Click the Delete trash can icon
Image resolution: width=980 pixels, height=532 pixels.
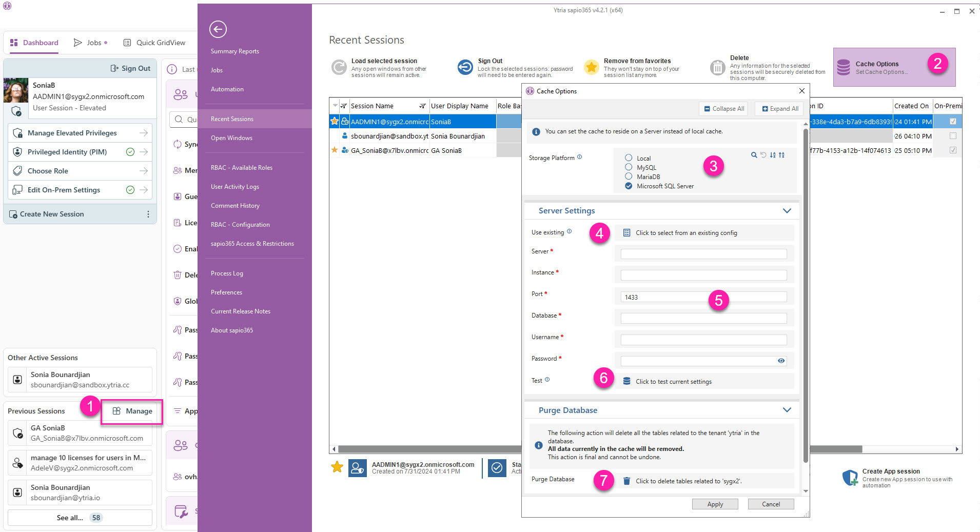(717, 67)
